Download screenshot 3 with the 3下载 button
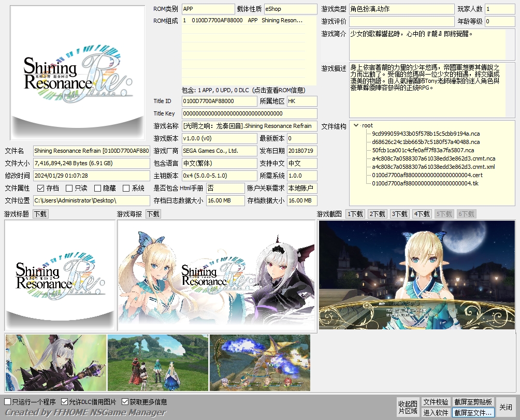Image resolution: width=520 pixels, height=420 pixels. (399, 214)
